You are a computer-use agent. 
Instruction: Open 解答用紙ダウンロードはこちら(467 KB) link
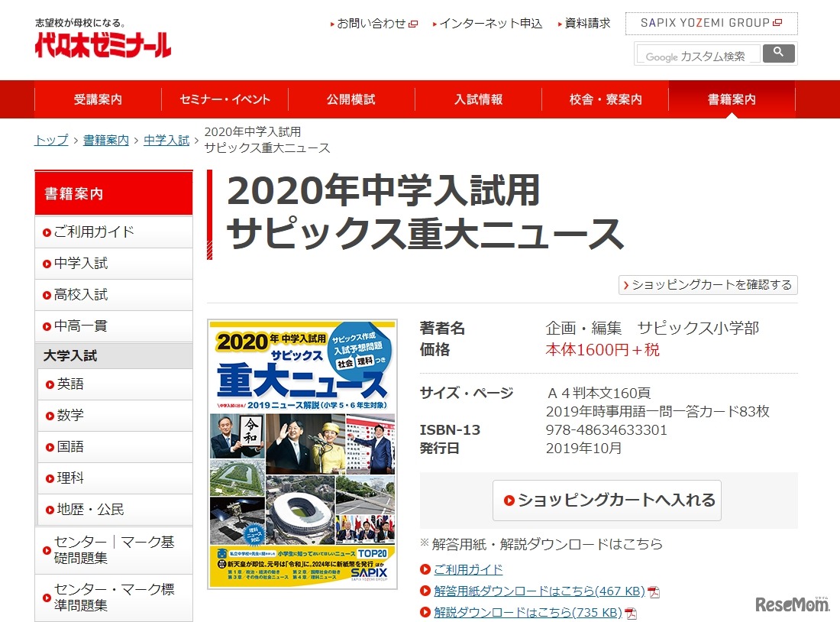537,591
